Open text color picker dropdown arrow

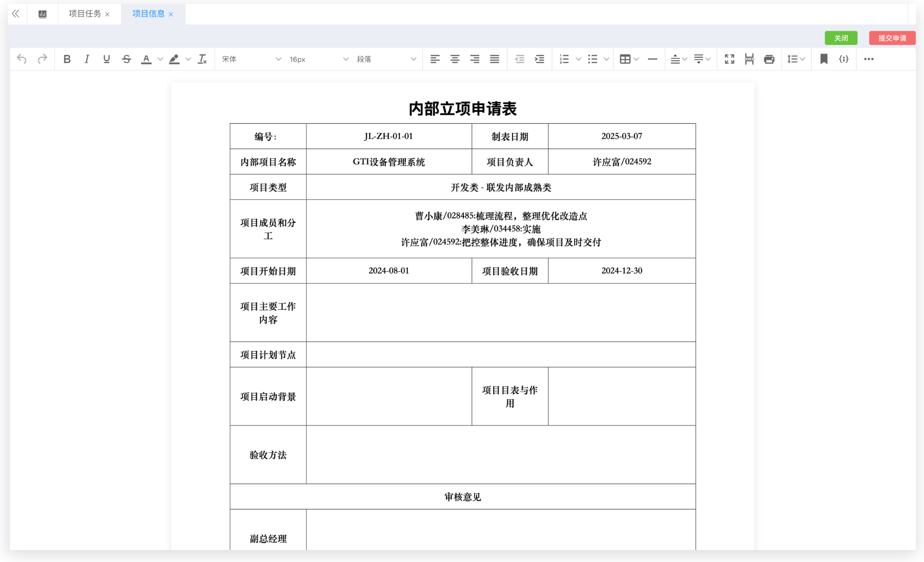161,59
